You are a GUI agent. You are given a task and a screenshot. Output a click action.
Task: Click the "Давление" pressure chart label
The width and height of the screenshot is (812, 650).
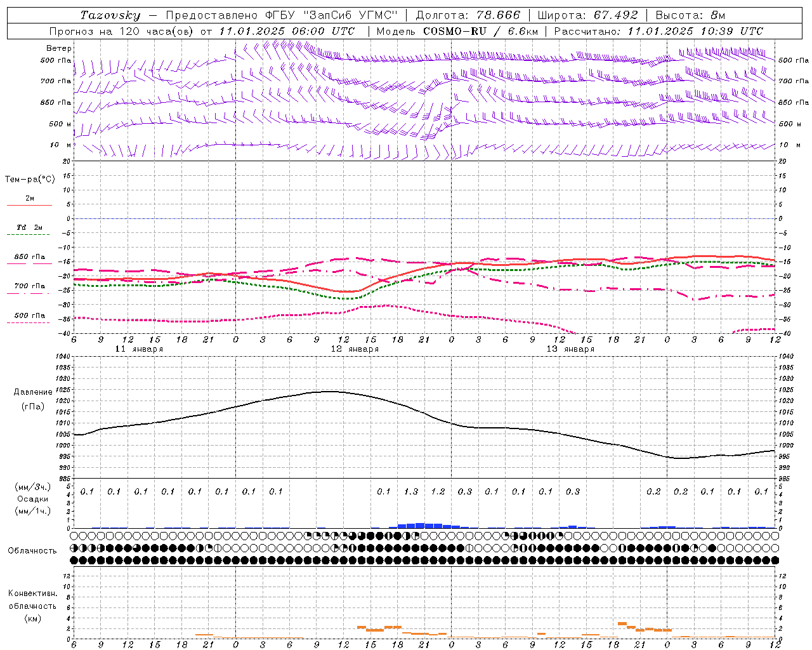33,392
